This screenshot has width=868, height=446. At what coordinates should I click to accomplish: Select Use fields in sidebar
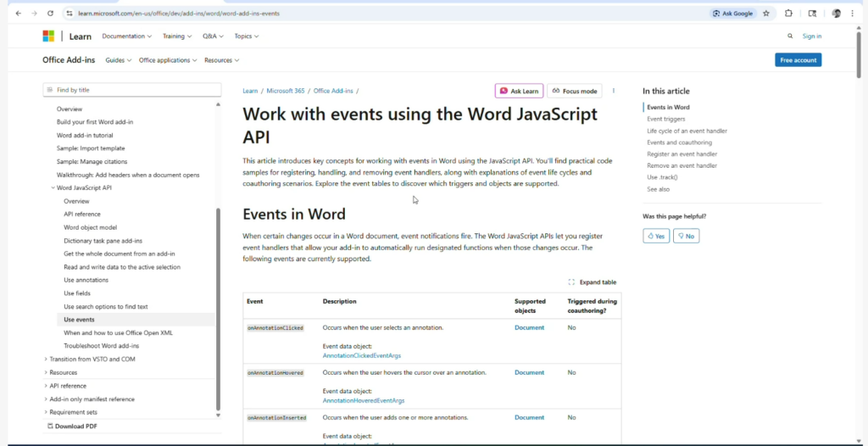[77, 293]
